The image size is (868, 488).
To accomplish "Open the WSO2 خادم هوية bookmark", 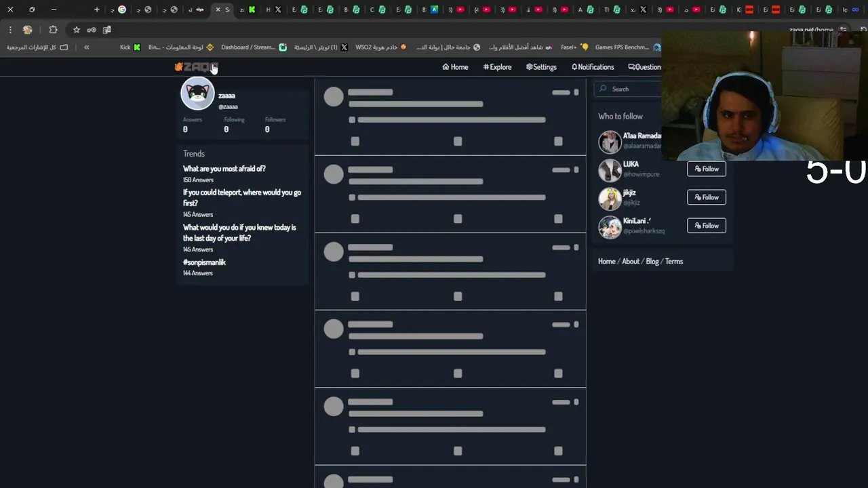I will 381,47.
